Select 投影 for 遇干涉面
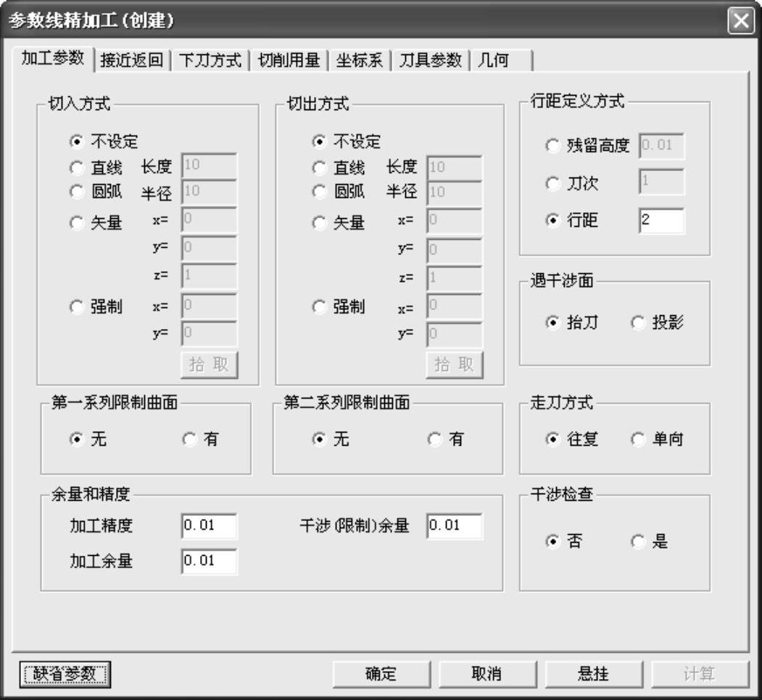762x700 pixels. coord(638,323)
